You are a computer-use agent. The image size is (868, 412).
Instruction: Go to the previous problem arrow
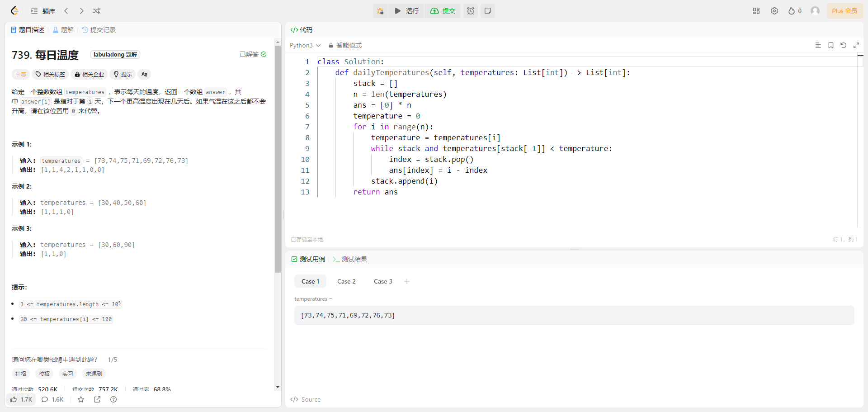pos(66,11)
